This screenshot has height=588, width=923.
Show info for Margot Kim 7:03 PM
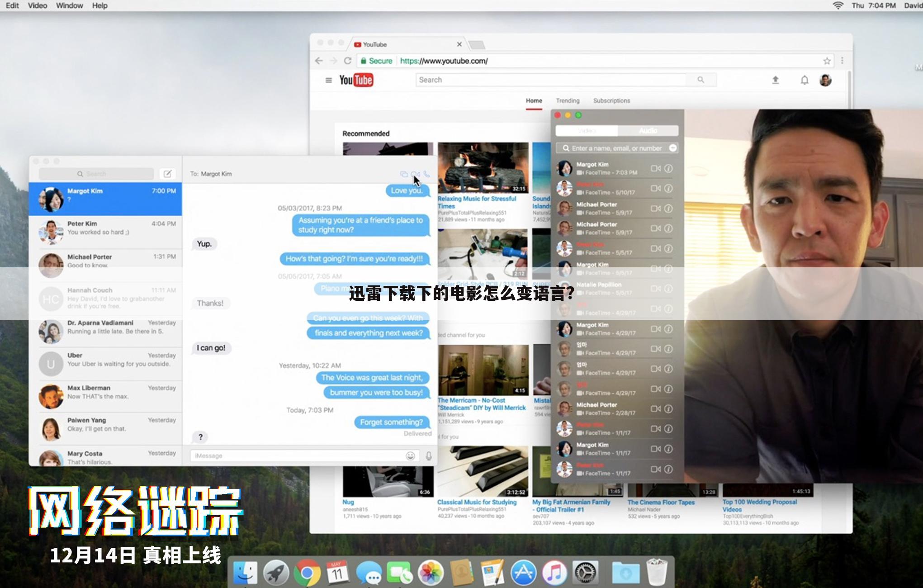[668, 168]
